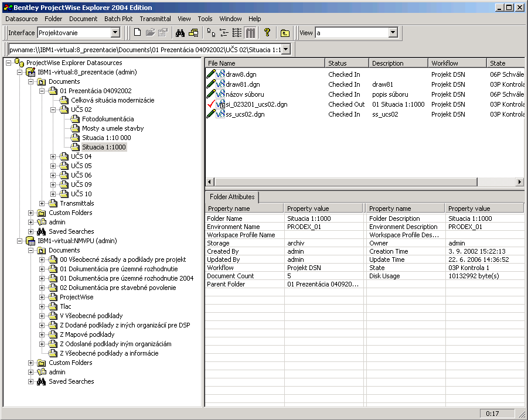Open the pwname address path dropdown
The width and height of the screenshot is (528, 420).
(286, 50)
